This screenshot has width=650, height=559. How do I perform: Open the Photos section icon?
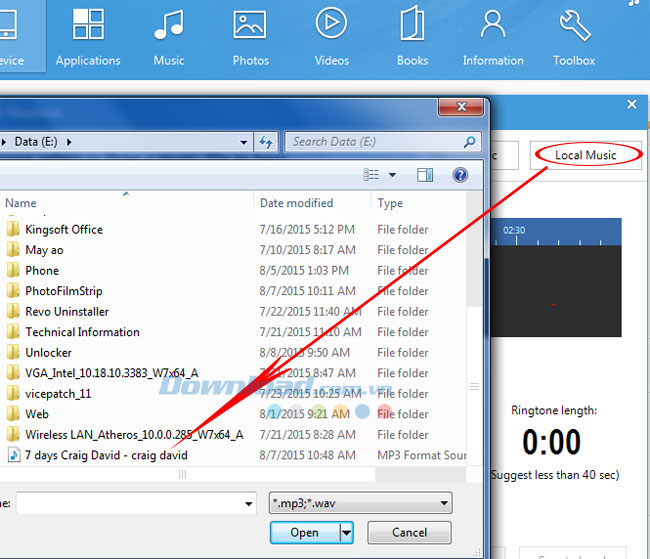coord(250,26)
